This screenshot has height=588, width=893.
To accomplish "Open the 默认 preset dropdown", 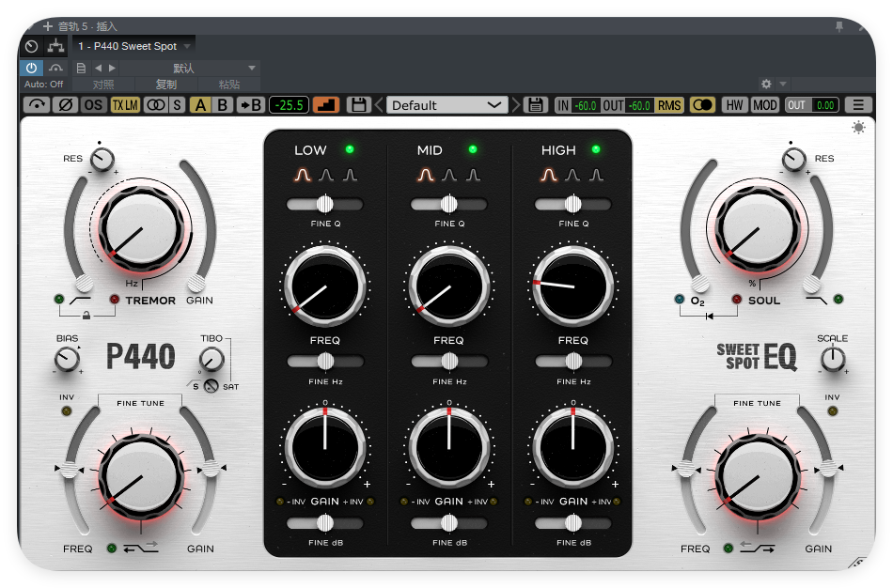I will coord(189,68).
